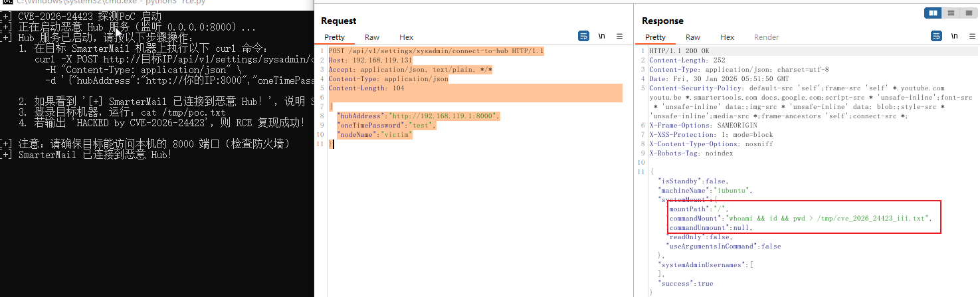Image resolution: width=980 pixels, height=297 pixels.
Task: Select the top-bottom split layout icon
Action: tap(951, 13)
